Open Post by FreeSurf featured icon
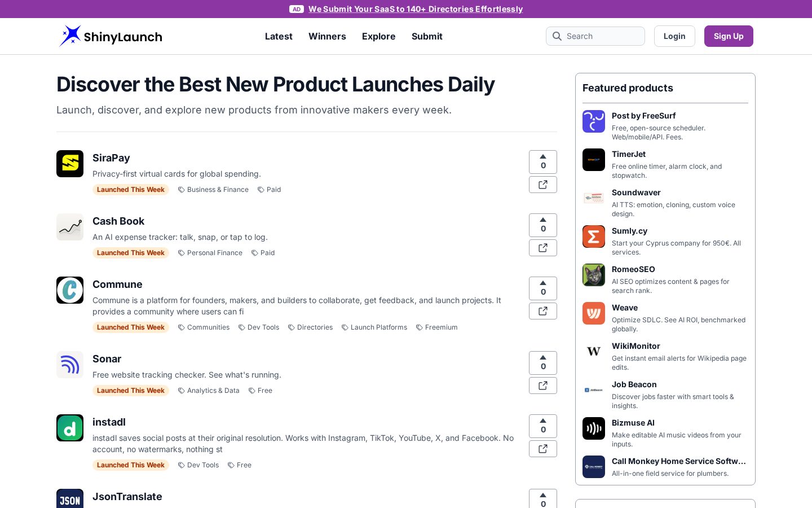Screen dimensions: 812x508 coord(594,121)
